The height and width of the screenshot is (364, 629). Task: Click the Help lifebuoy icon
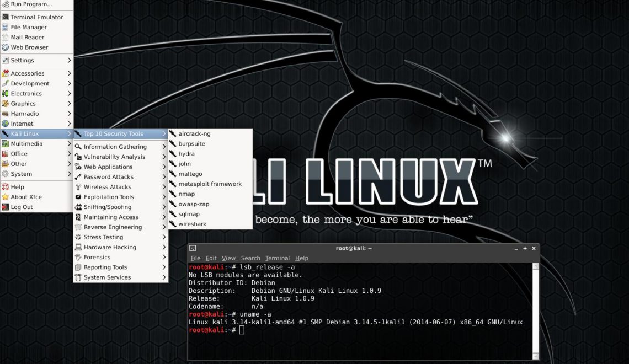click(x=5, y=187)
